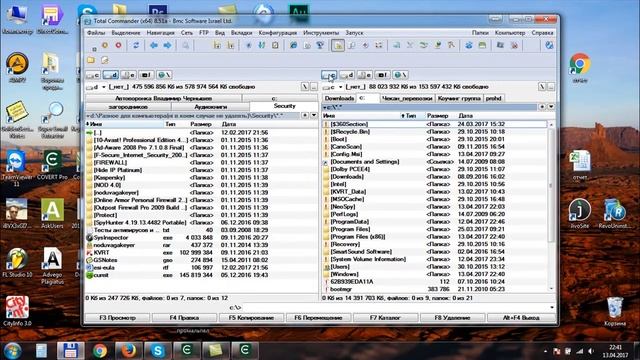Open FL Studio 10 desktop shortcut
The width and height of the screenshot is (640, 360).
[x=17, y=263]
